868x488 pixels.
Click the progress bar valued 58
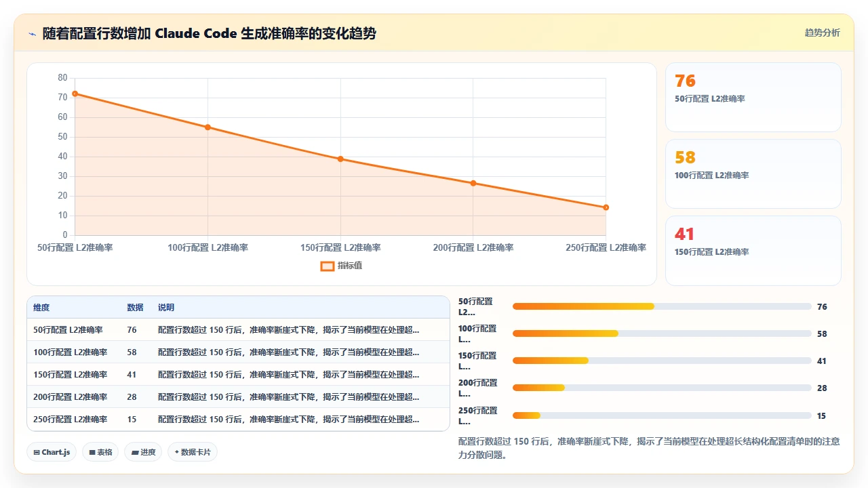662,333
